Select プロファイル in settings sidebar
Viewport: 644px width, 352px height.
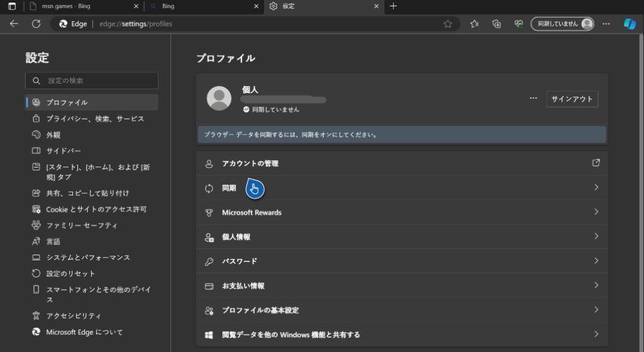(92, 102)
